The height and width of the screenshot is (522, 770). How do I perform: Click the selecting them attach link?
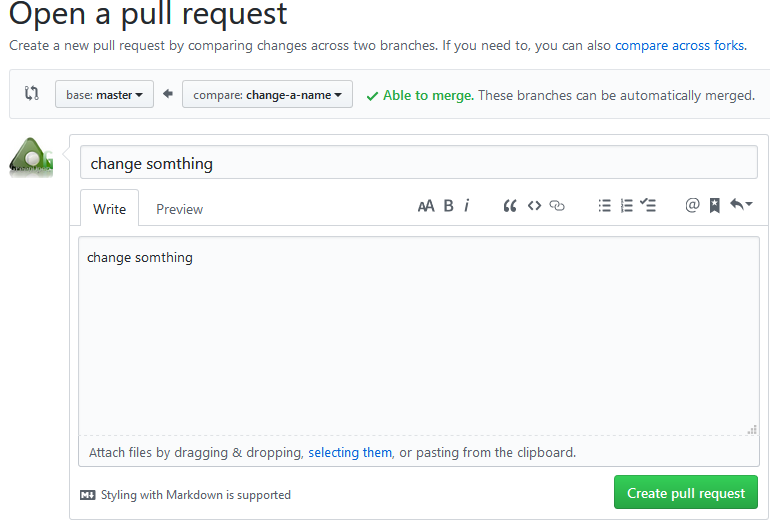350,453
